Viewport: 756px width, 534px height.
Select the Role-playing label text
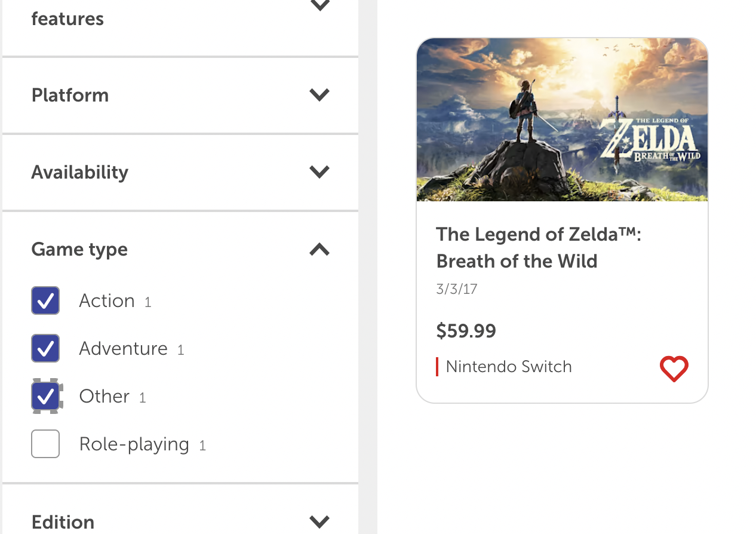pyautogui.click(x=134, y=444)
